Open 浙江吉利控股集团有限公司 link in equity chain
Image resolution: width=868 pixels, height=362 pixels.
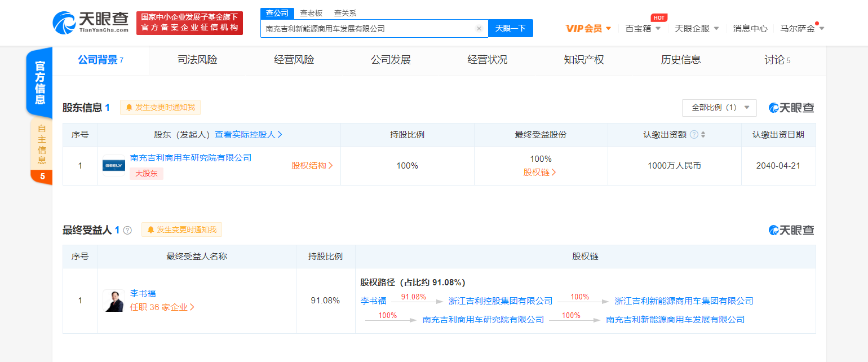pyautogui.click(x=501, y=301)
